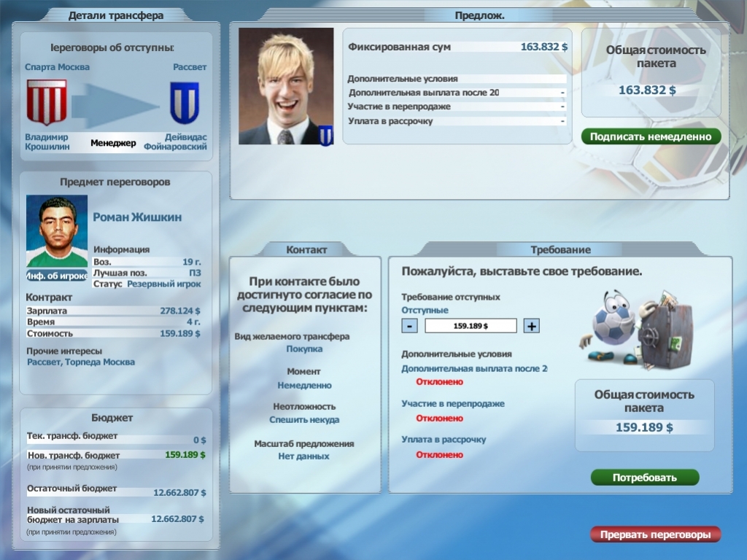This screenshot has width=747, height=560.
Task: Click the Фиксированная сум 163.832 $ row
Action: click(457, 47)
